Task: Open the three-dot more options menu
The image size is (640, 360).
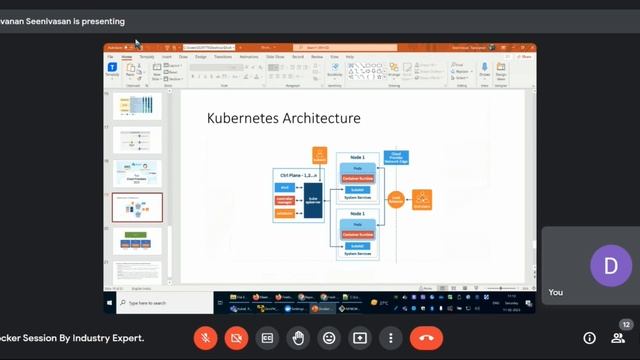Action: (391, 338)
